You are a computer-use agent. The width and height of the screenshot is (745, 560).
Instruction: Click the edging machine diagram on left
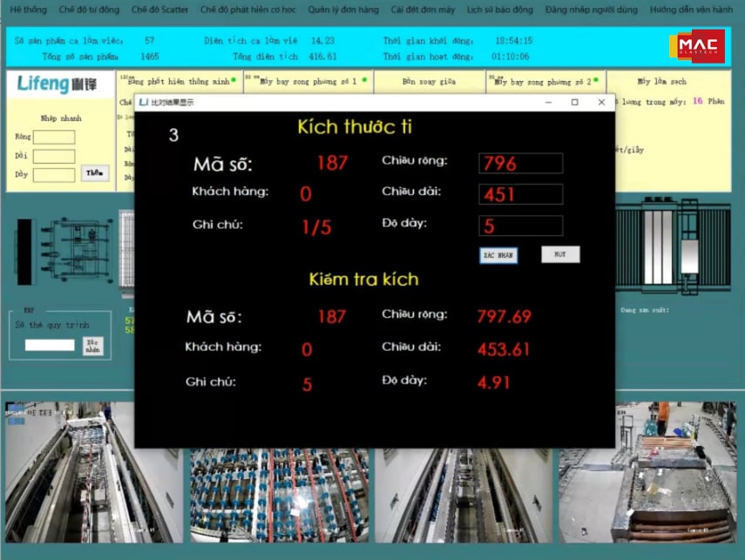(x=65, y=250)
